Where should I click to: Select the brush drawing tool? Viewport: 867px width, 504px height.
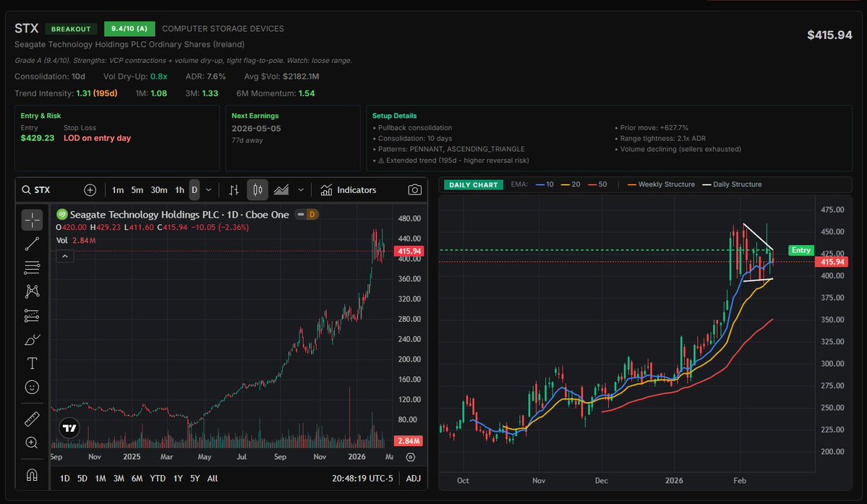tap(32, 339)
